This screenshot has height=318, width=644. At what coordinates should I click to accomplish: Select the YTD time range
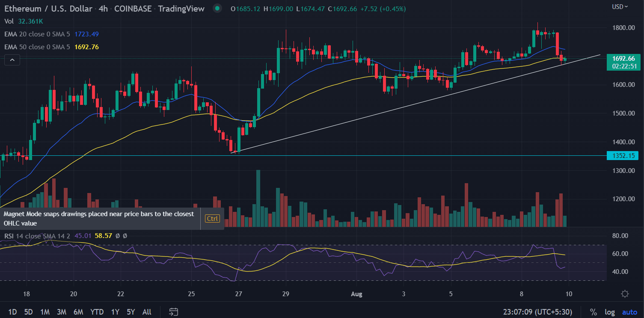(x=97, y=312)
